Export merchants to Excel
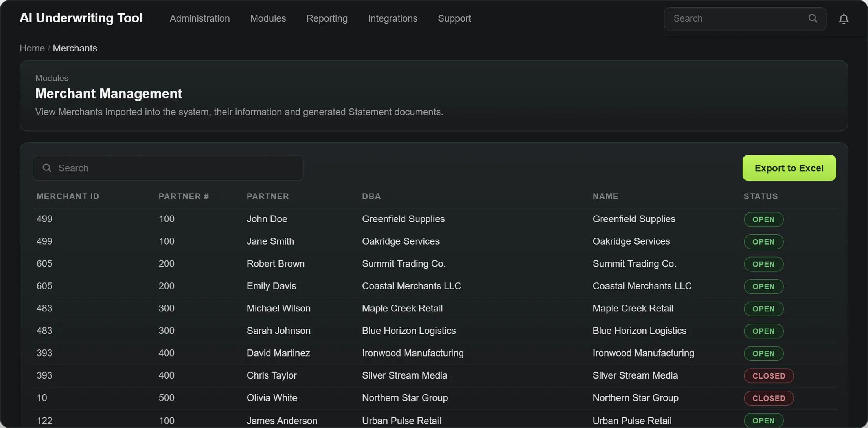Image resolution: width=868 pixels, height=428 pixels. 789,168
